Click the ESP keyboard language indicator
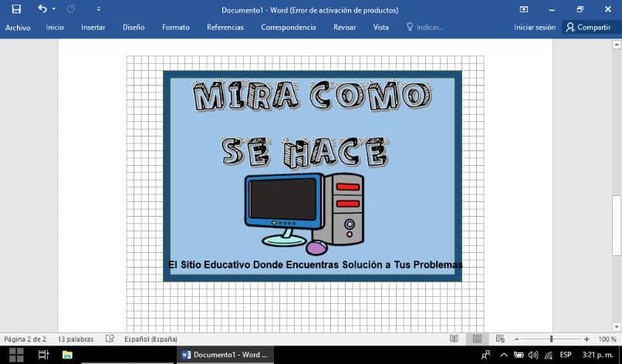Screen dimensions: 622x364 click(x=566, y=355)
